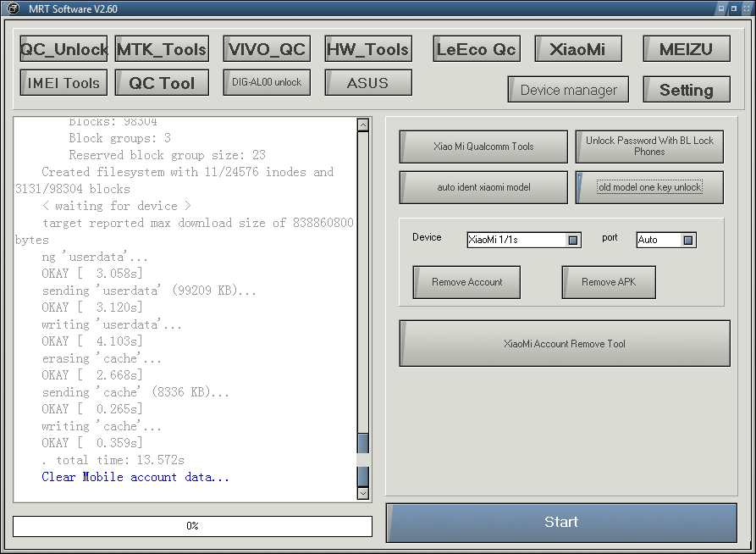The height and width of the screenshot is (554, 756).
Task: Click the 0% progress bar
Action: click(x=192, y=526)
